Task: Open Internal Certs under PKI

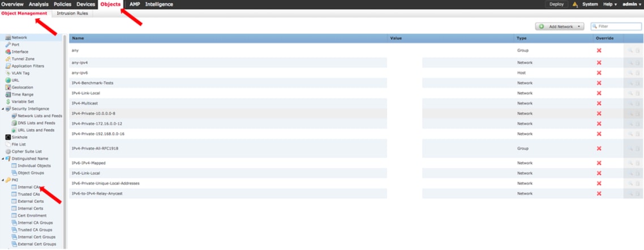Action: pyautogui.click(x=31, y=209)
